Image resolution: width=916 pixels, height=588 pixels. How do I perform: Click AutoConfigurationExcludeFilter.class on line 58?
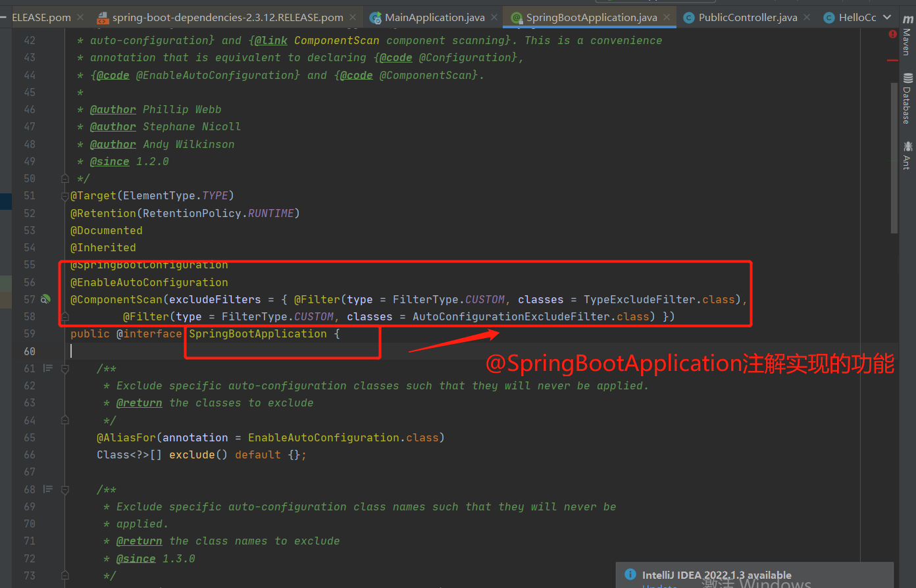point(531,316)
